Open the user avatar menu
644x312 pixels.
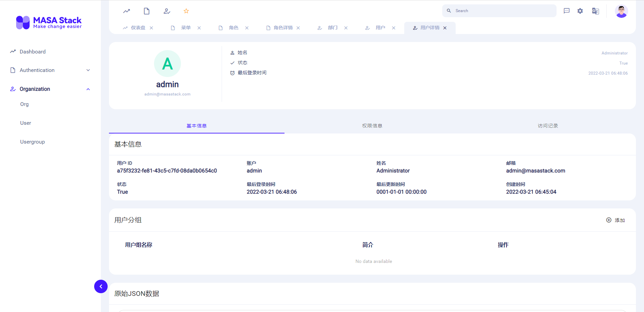(x=621, y=11)
